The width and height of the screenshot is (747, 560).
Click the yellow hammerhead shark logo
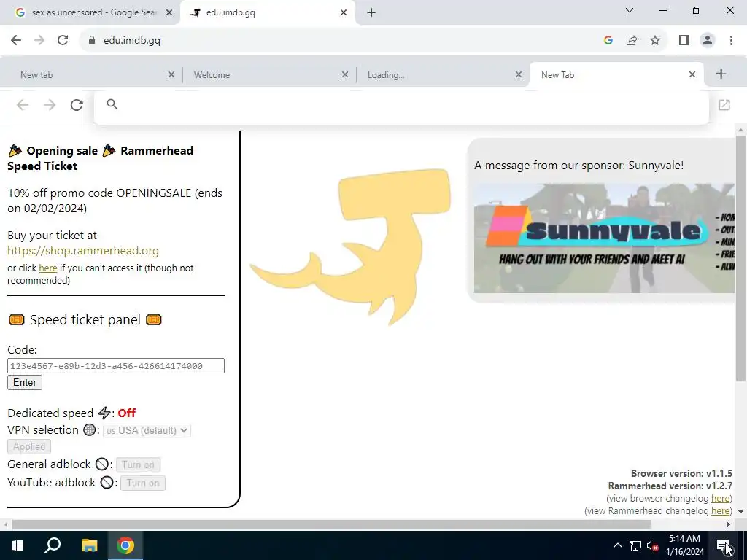(351, 246)
